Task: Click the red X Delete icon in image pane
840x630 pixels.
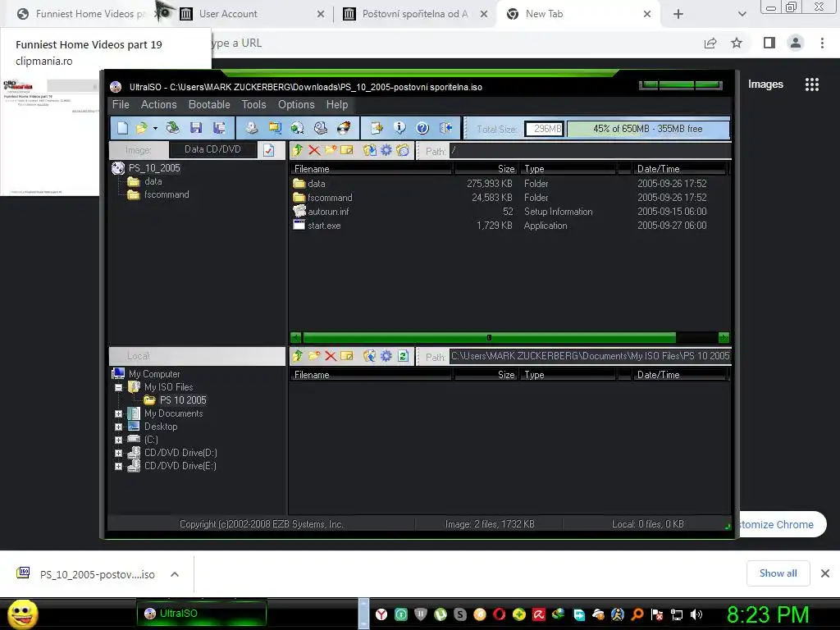Action: [x=314, y=151]
